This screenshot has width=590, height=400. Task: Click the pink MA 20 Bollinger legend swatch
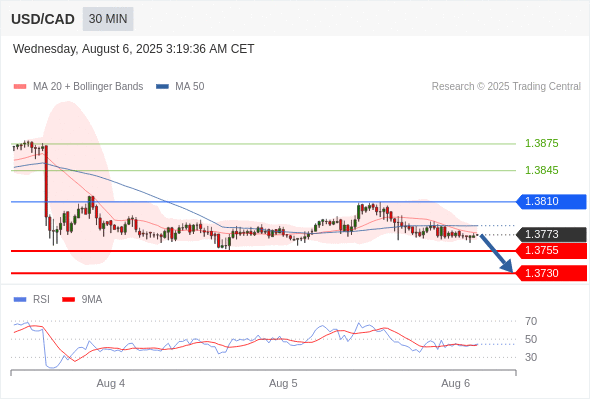pyautogui.click(x=20, y=87)
